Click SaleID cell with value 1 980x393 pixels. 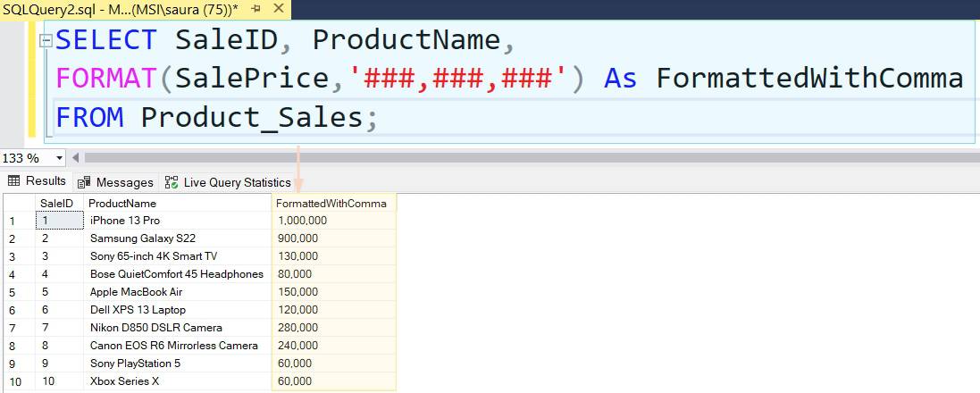(59, 221)
